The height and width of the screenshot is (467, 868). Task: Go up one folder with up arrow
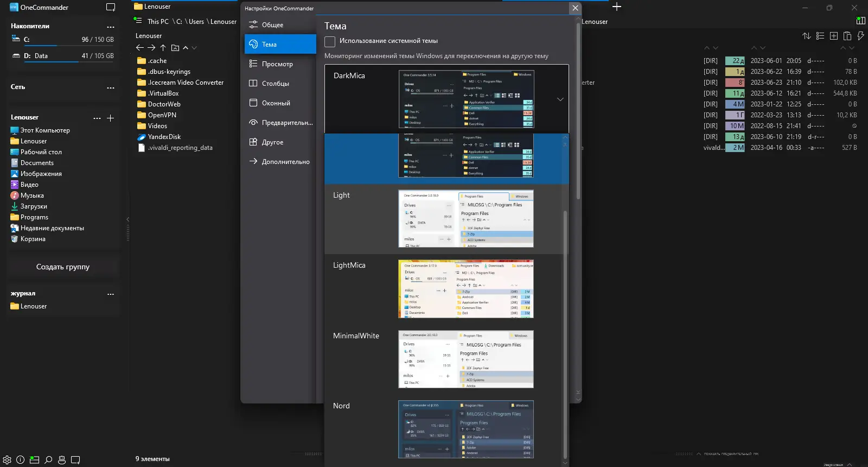point(163,48)
